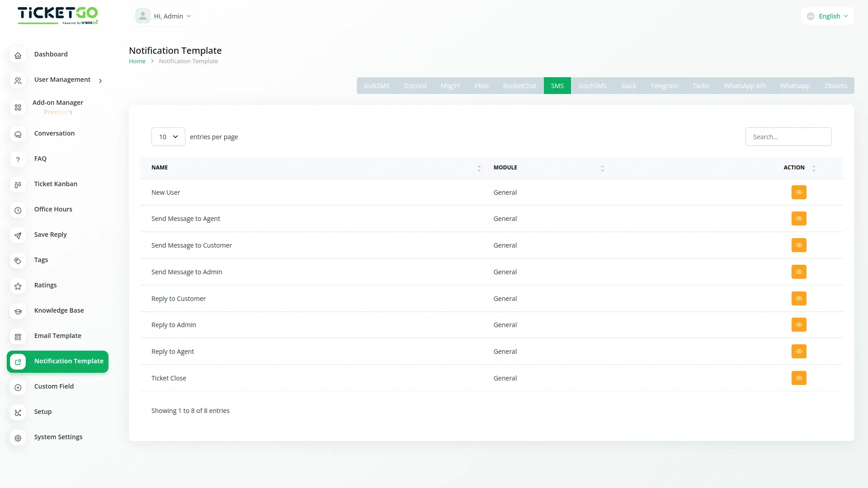View the Ticket Close template eye button
This screenshot has height=488, width=868.
(799, 378)
